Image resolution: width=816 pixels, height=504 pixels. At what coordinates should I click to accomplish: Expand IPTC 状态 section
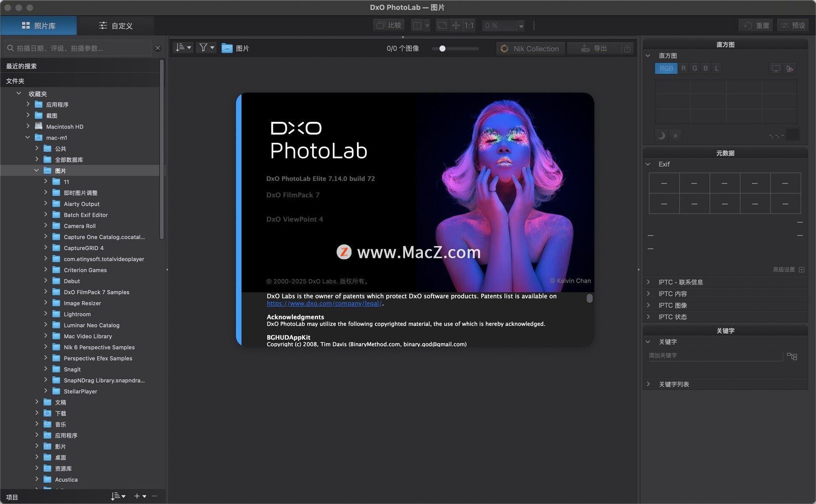pos(648,317)
